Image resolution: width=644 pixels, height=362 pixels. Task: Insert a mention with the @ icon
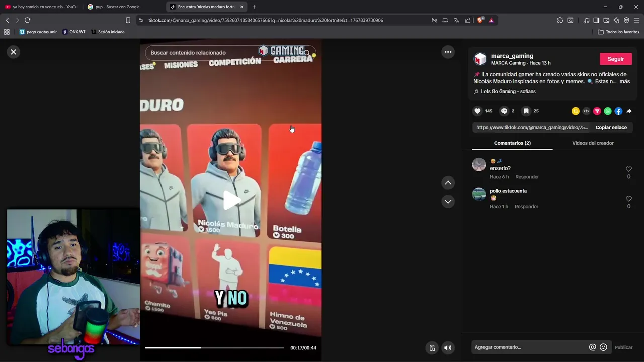(x=593, y=347)
